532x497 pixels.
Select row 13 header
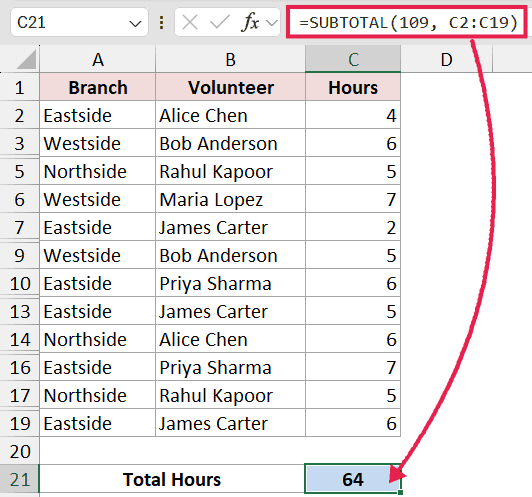[x=20, y=311]
